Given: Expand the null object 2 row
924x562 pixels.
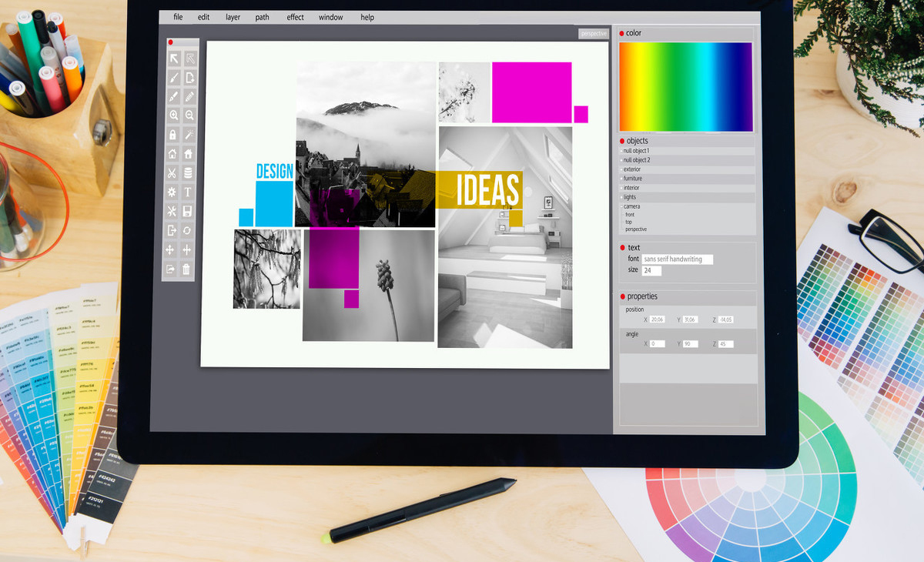Looking at the screenshot, I should [x=688, y=160].
